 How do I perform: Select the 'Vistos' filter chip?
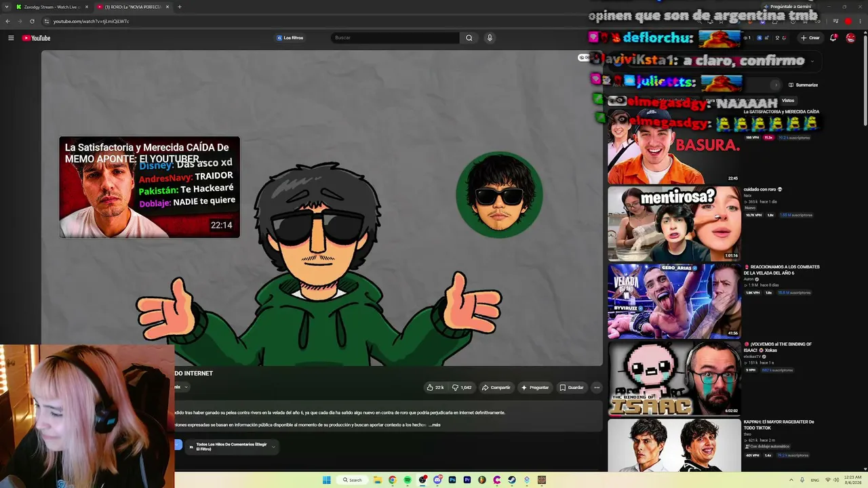coord(788,100)
